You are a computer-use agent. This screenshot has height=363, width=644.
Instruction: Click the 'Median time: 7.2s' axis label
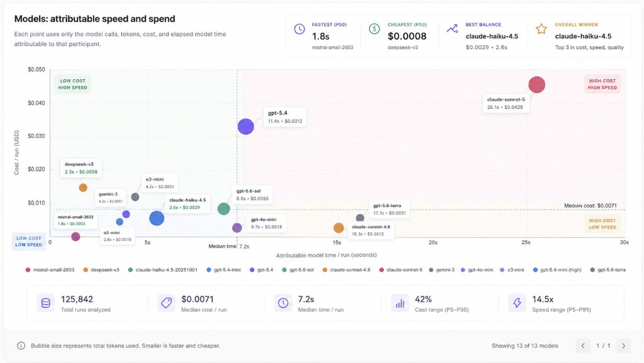click(229, 246)
